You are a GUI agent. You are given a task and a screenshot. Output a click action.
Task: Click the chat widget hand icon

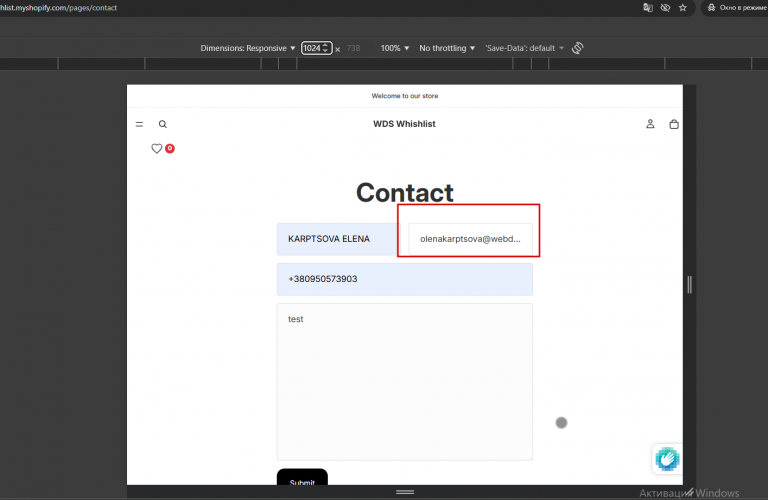pyautogui.click(x=667, y=459)
